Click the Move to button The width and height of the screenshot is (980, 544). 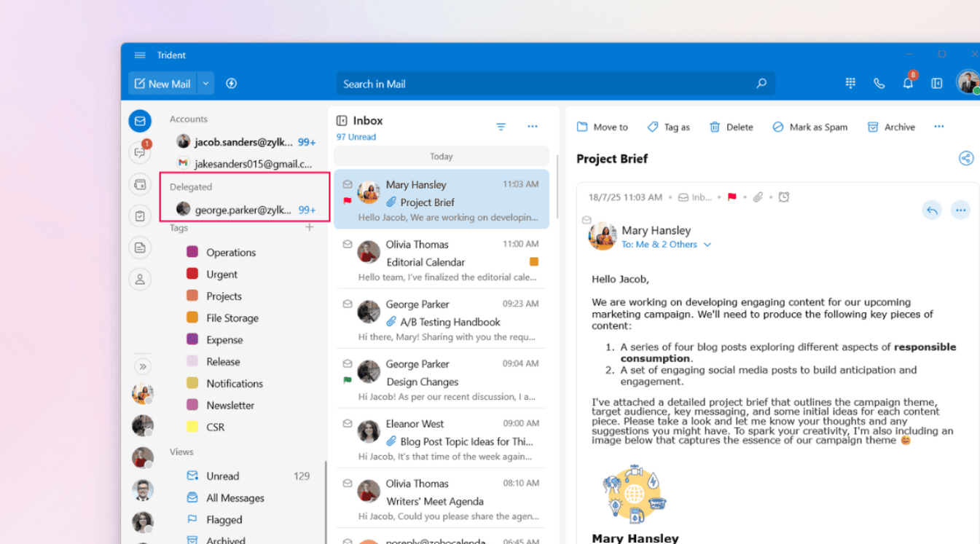(x=602, y=127)
